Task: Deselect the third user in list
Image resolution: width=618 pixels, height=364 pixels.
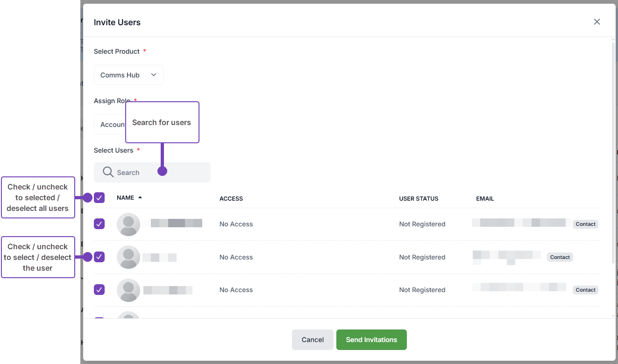Action: pyautogui.click(x=99, y=290)
